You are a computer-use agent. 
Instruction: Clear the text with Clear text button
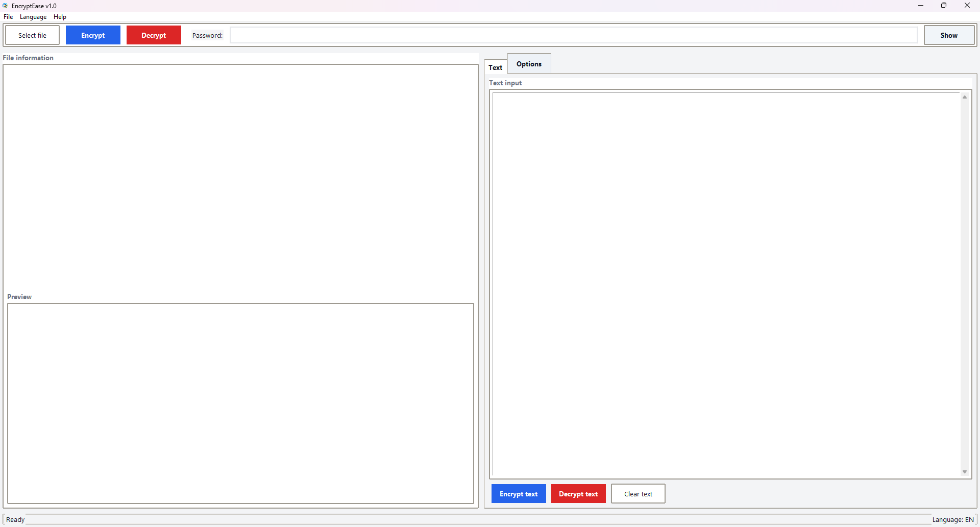pos(638,493)
